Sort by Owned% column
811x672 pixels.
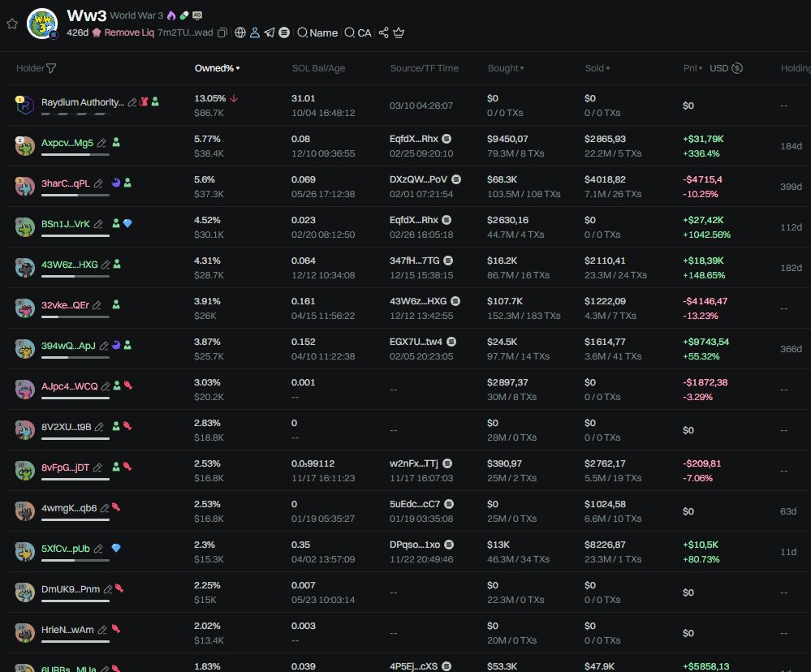pos(218,68)
